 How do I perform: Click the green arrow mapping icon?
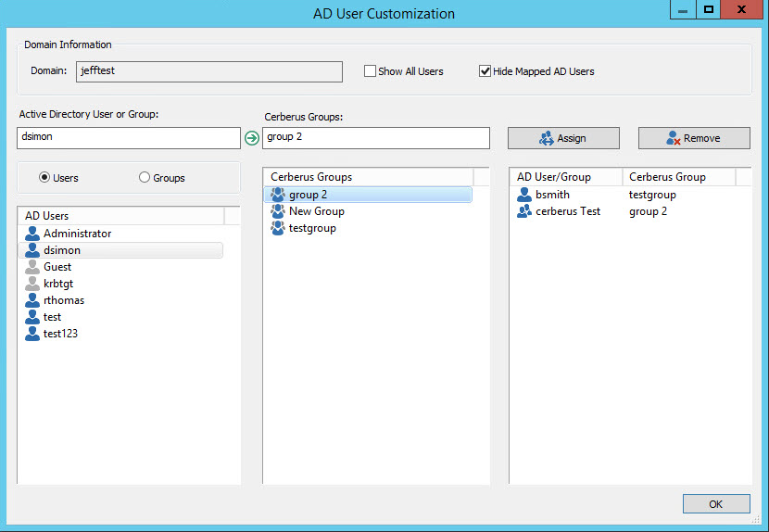252,138
